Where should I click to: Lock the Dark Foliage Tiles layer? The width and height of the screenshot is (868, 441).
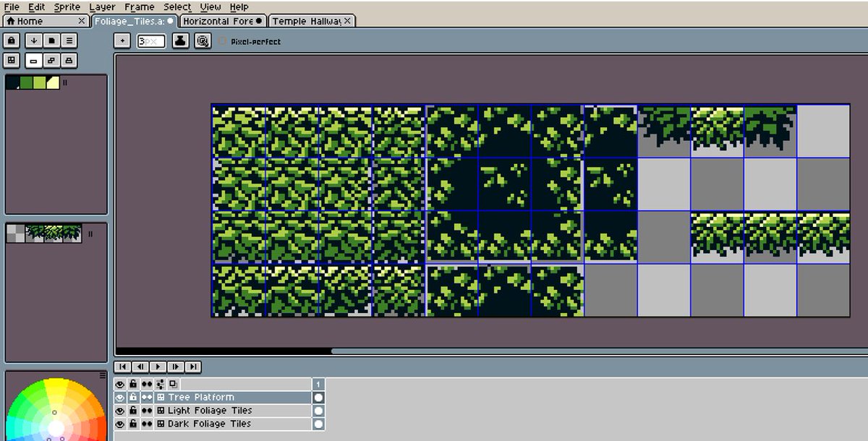point(133,424)
